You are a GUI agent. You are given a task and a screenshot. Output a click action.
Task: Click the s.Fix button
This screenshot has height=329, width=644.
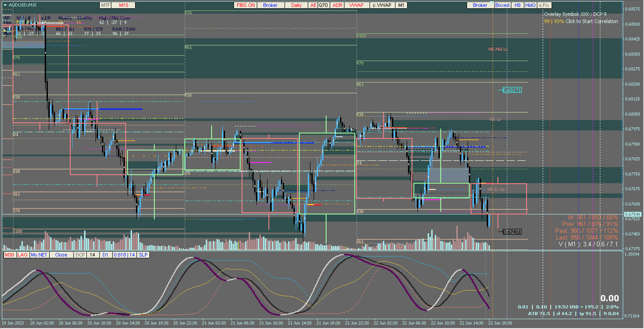point(544,5)
